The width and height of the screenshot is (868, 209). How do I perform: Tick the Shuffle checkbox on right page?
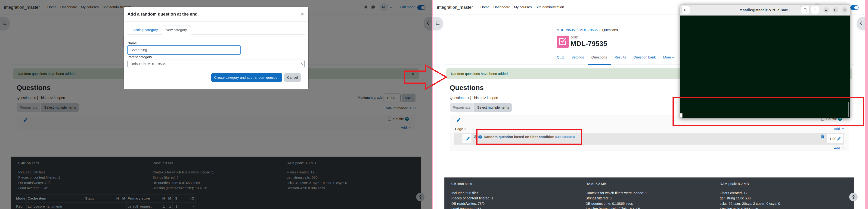822,119
